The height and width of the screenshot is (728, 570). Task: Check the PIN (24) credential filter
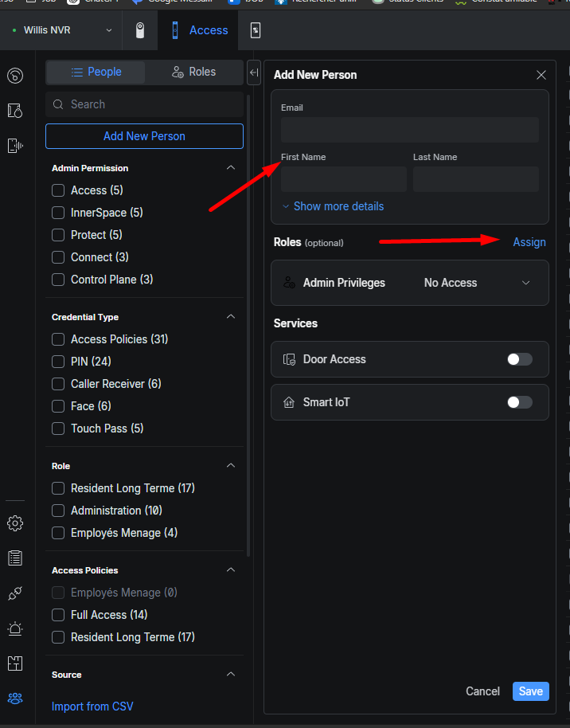58,362
